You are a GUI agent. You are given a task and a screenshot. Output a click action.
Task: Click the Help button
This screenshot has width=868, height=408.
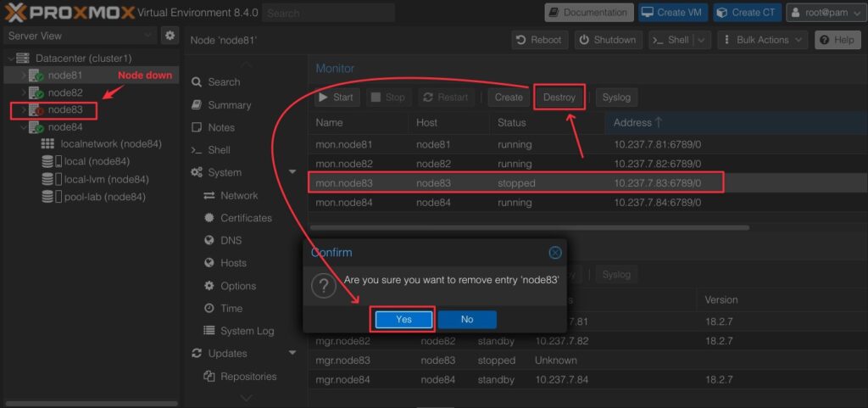pyautogui.click(x=837, y=40)
